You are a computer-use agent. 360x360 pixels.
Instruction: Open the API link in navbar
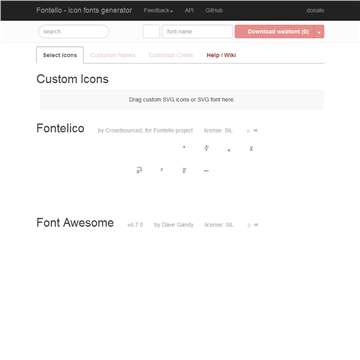(x=189, y=10)
